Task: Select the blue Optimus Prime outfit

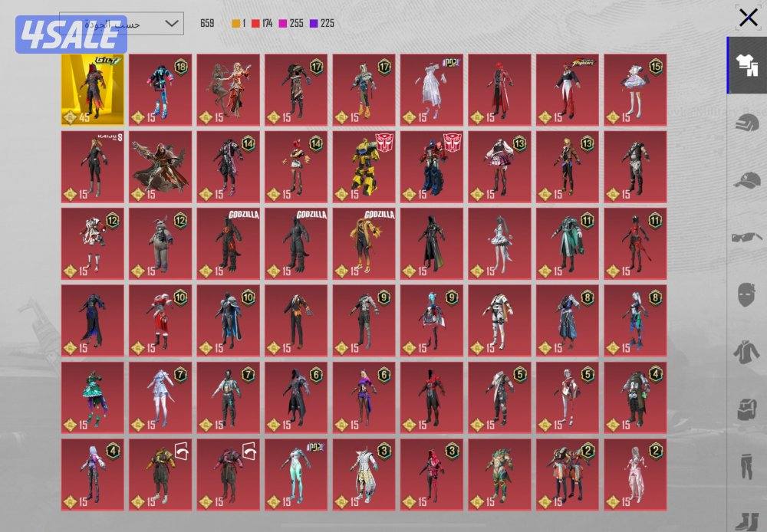Action: coord(432,166)
